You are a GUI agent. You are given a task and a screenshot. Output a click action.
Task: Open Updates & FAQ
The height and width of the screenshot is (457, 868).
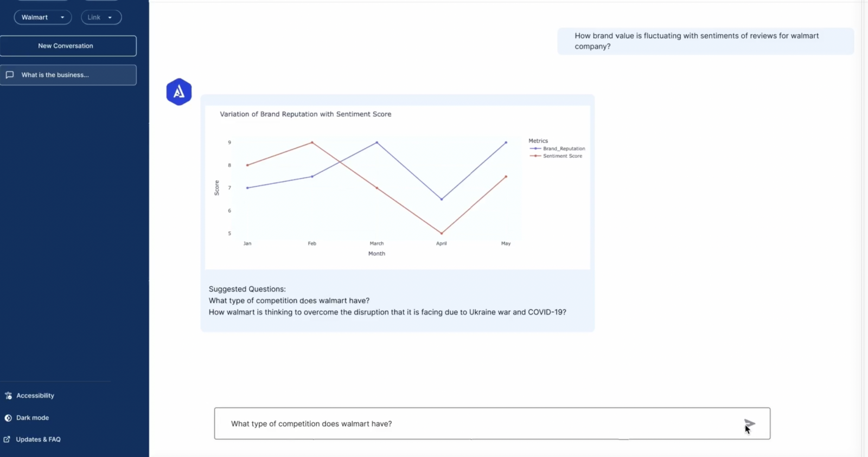[x=38, y=439]
